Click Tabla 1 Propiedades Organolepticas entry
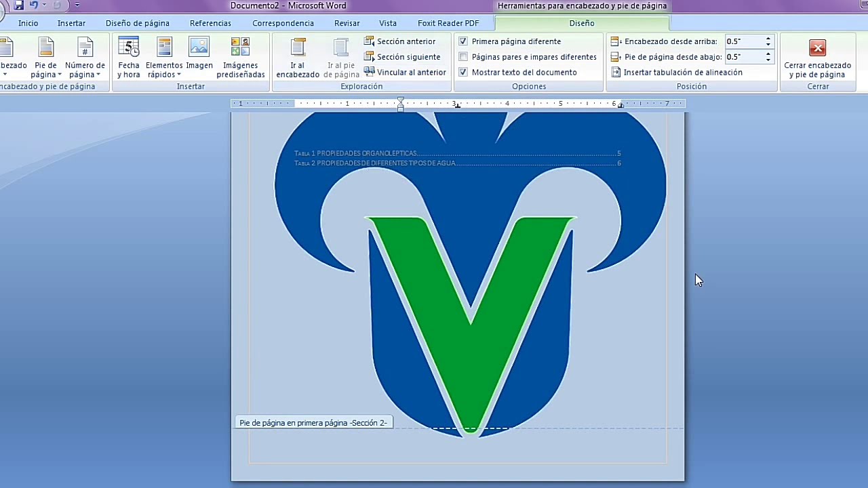This screenshot has width=868, height=488. coord(458,153)
